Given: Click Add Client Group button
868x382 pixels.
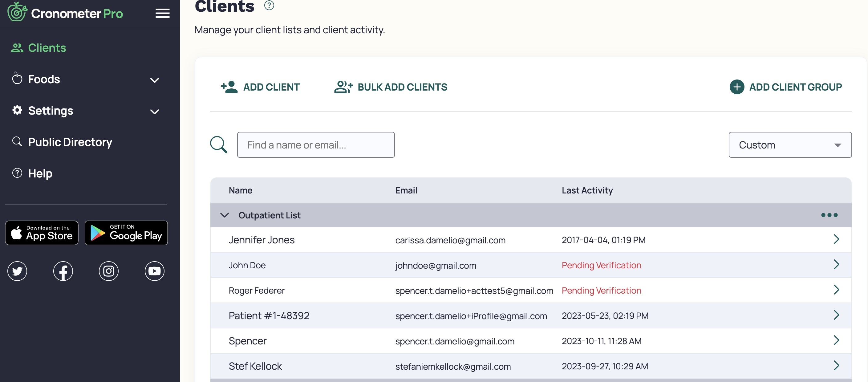Looking at the screenshot, I should coord(785,87).
